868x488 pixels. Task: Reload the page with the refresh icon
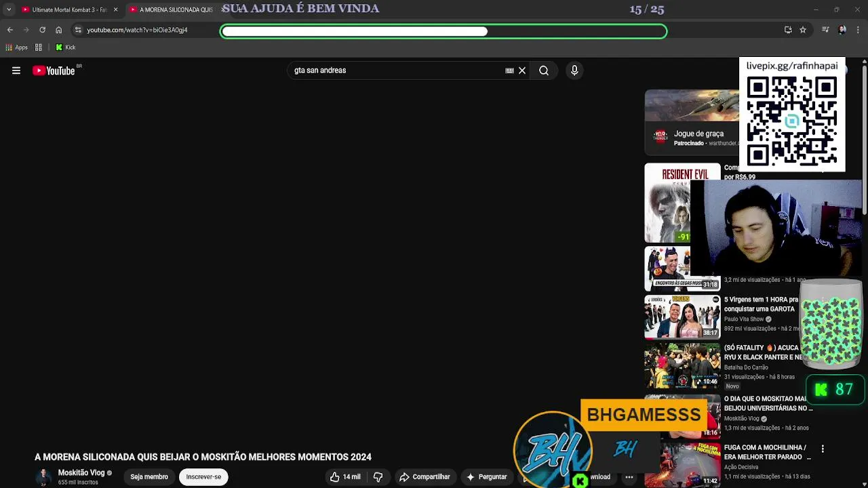click(x=42, y=30)
